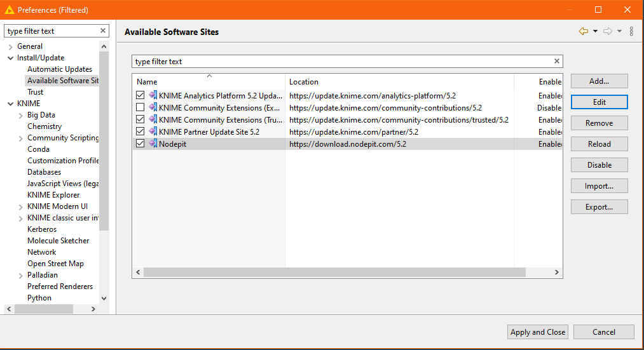Click the back navigation arrow icon
Image resolution: width=644 pixels, height=350 pixels.
click(x=583, y=31)
